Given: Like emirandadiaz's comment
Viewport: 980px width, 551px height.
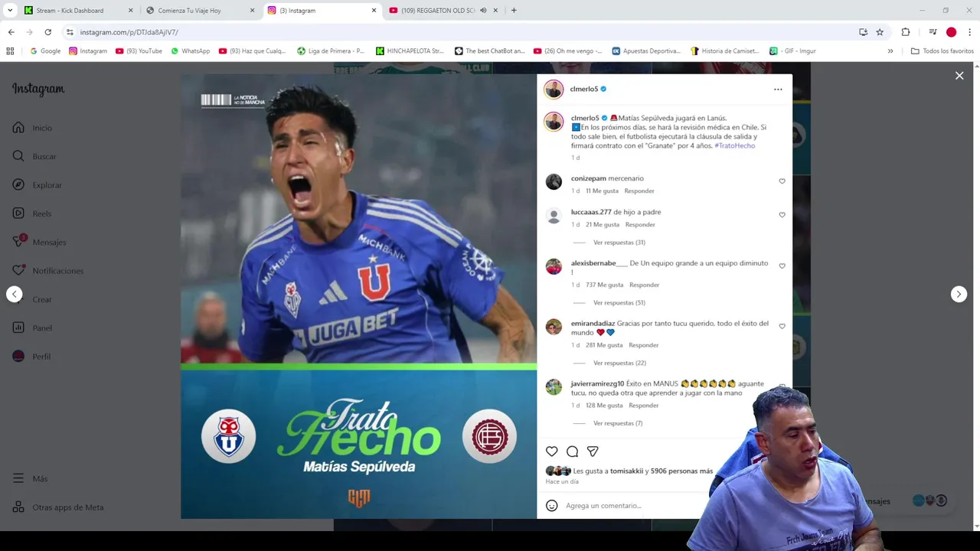Looking at the screenshot, I should coord(782,327).
